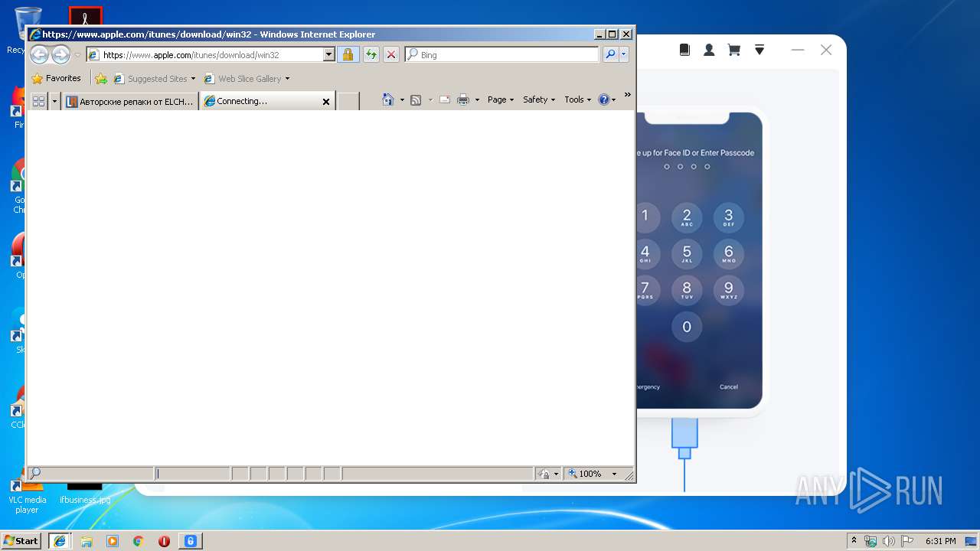This screenshot has width=980, height=551.
Task: Open Windows Media Player from taskbar
Action: pos(113,541)
